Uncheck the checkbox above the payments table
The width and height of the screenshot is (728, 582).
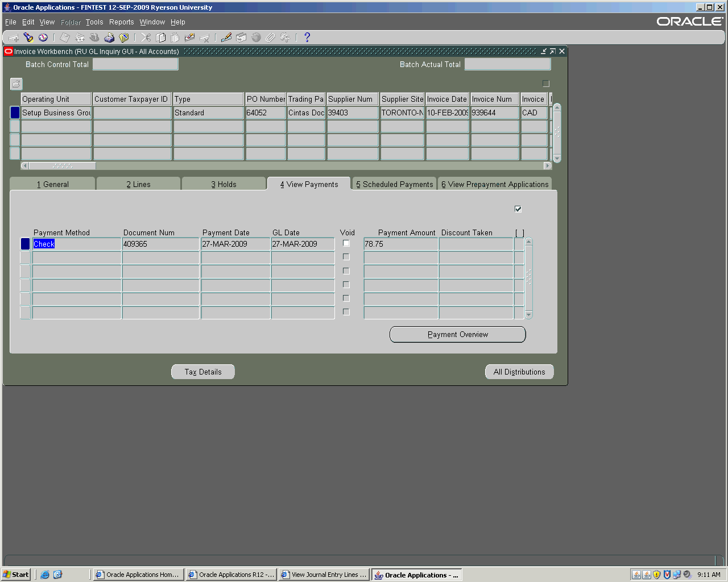(518, 209)
